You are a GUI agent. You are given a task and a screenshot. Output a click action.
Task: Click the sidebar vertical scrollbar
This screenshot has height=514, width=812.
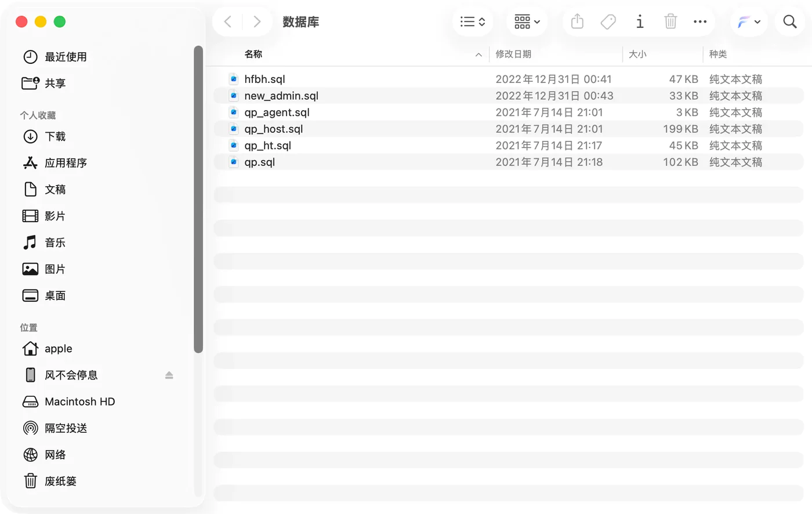pyautogui.click(x=198, y=199)
